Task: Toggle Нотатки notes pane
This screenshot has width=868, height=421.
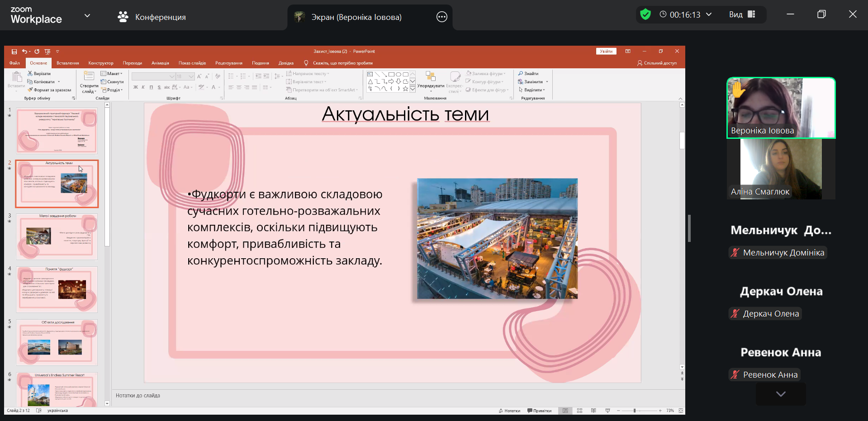Action: click(509, 411)
